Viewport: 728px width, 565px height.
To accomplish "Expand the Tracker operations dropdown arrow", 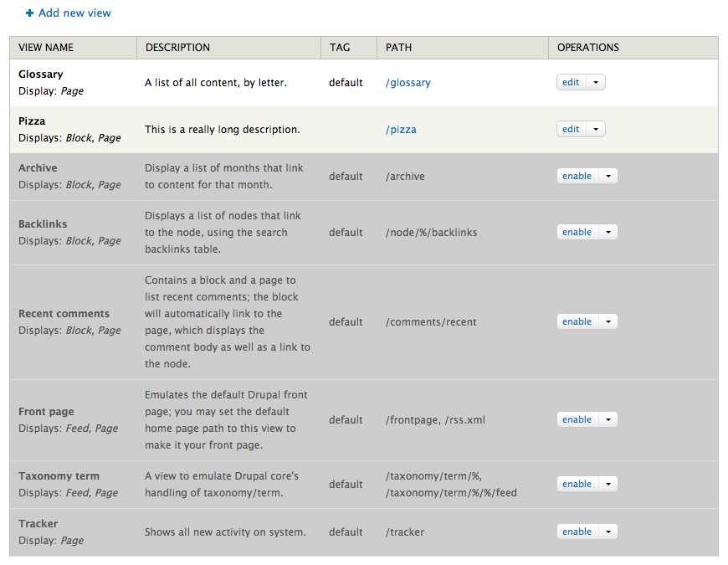I will (608, 532).
